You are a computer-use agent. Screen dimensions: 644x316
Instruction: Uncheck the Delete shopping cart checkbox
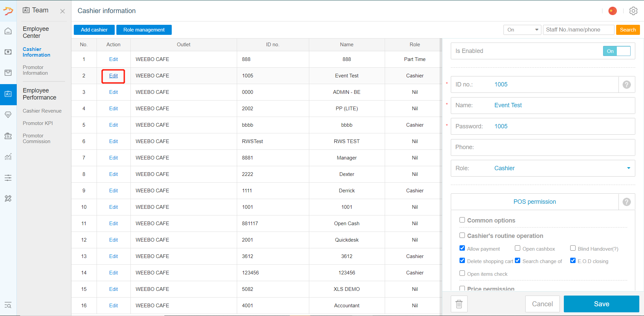click(x=462, y=260)
